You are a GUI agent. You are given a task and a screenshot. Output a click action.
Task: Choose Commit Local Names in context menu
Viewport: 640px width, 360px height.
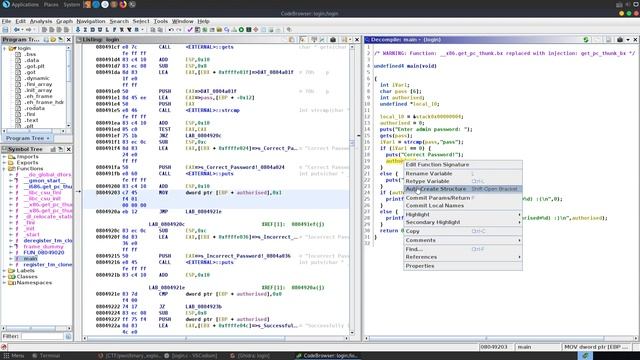(x=463, y=205)
